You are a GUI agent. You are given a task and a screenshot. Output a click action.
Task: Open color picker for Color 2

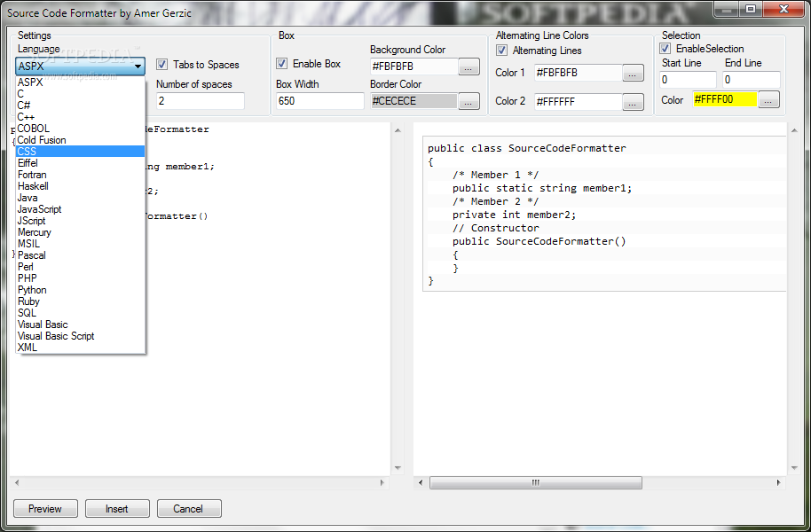tap(633, 102)
